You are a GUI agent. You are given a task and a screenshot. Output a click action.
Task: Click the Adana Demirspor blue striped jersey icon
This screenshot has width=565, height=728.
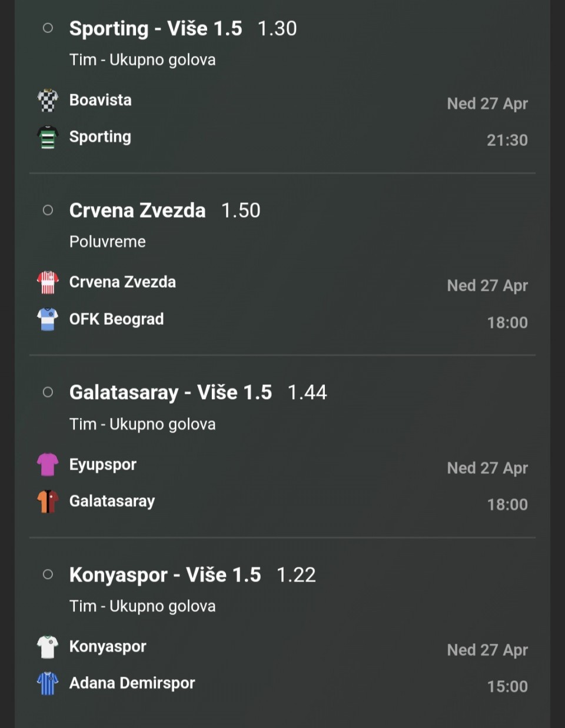48,683
